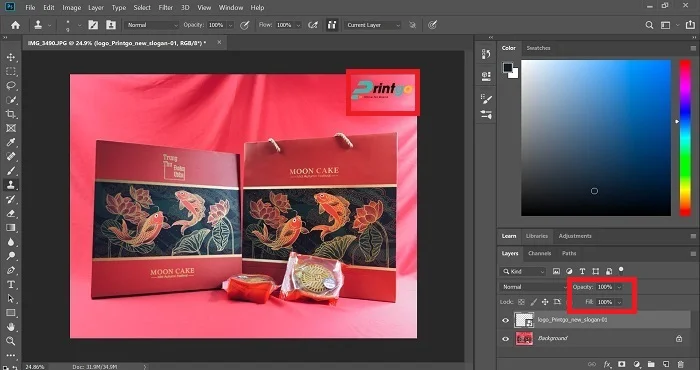The width and height of the screenshot is (700, 370).
Task: Switch to the Adjustments tab
Action: pos(575,236)
